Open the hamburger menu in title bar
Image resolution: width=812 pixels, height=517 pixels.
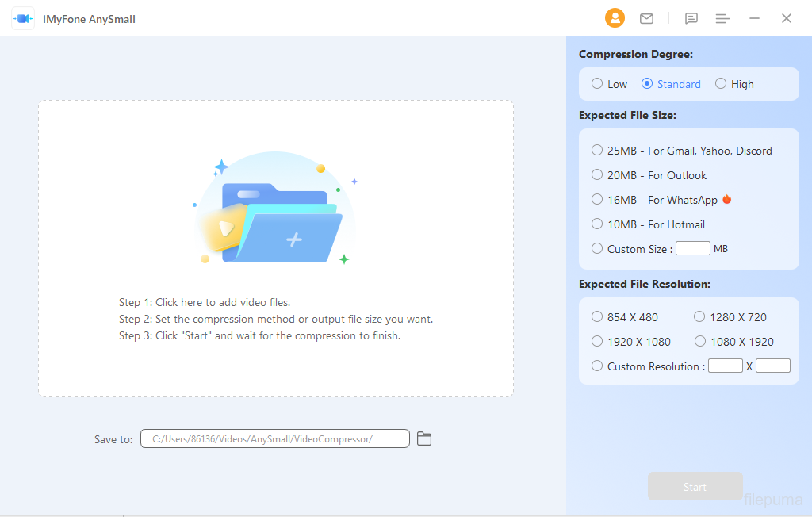pyautogui.click(x=722, y=18)
